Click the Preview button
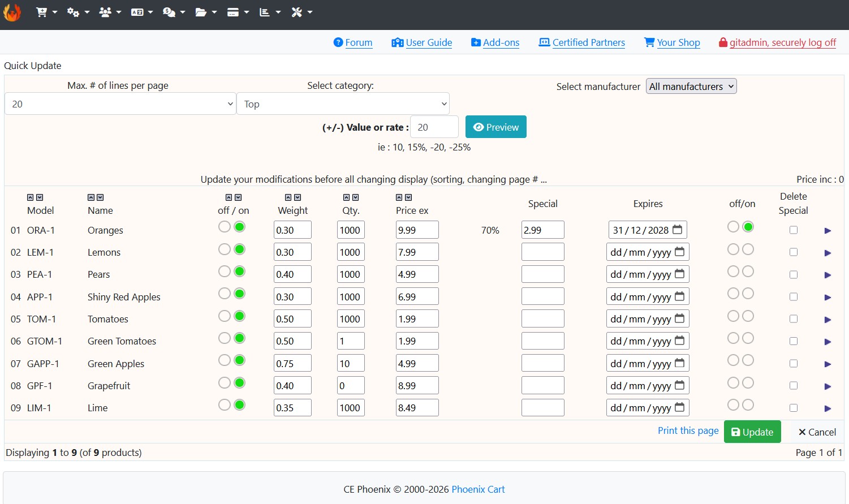849x504 pixels. (x=496, y=127)
